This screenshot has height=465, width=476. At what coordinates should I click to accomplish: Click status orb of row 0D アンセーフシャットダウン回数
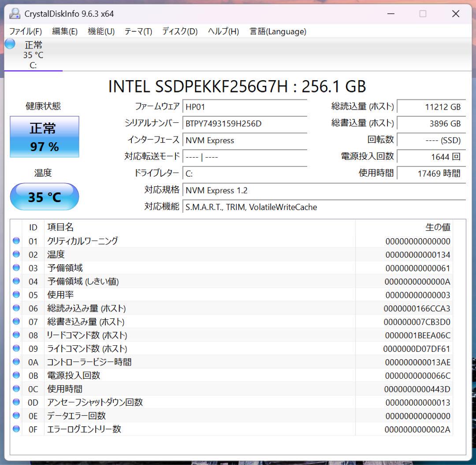(x=16, y=402)
